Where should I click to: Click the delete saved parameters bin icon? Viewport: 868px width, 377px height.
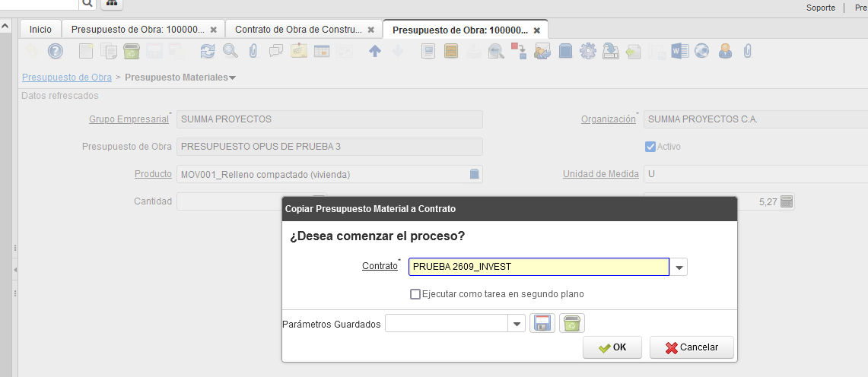coord(572,324)
